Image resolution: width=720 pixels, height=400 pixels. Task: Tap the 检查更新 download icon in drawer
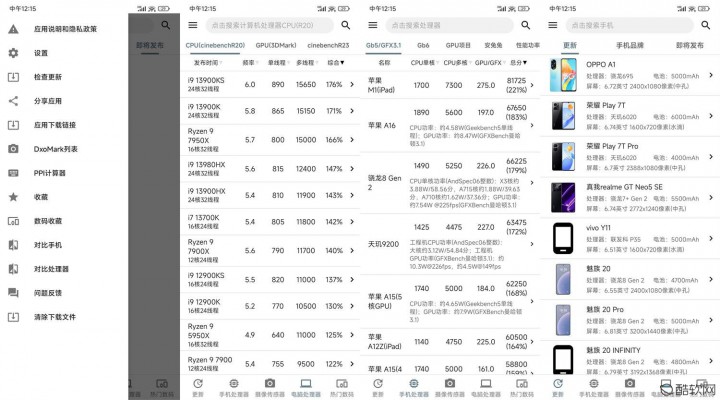(13, 77)
